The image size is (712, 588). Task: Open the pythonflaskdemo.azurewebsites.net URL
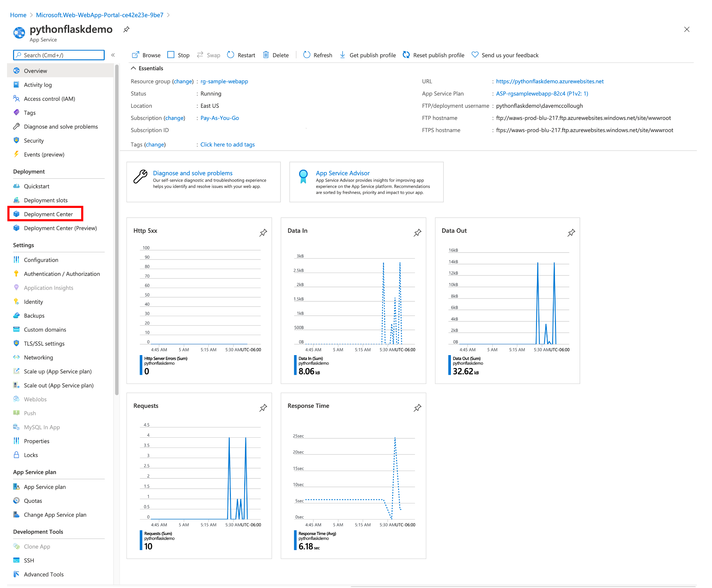tap(549, 81)
